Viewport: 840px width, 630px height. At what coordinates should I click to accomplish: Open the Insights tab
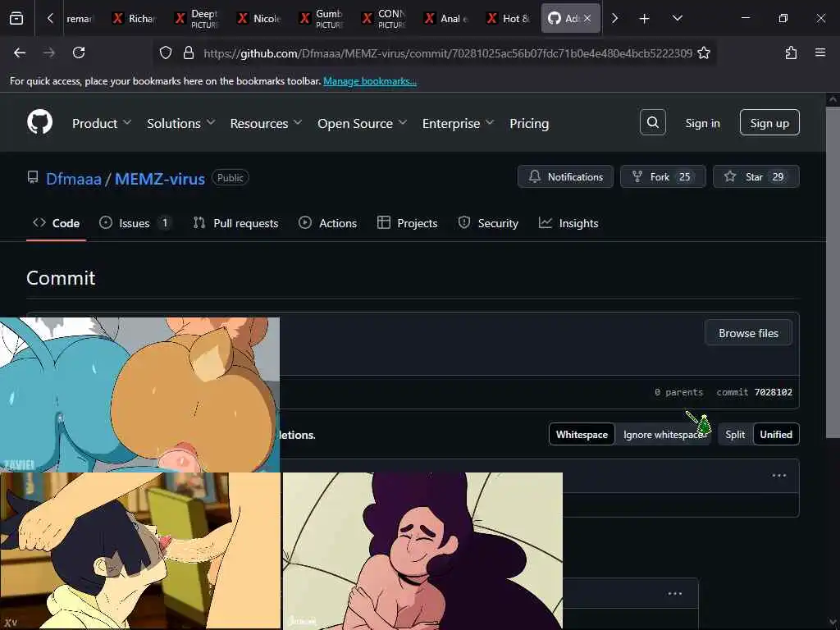(568, 223)
